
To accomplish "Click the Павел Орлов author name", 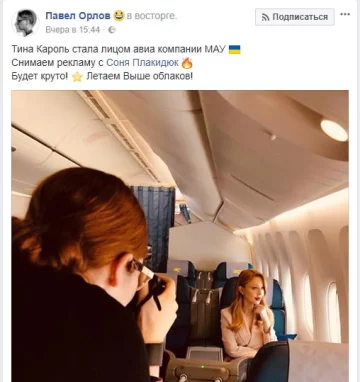I will (78, 16).
